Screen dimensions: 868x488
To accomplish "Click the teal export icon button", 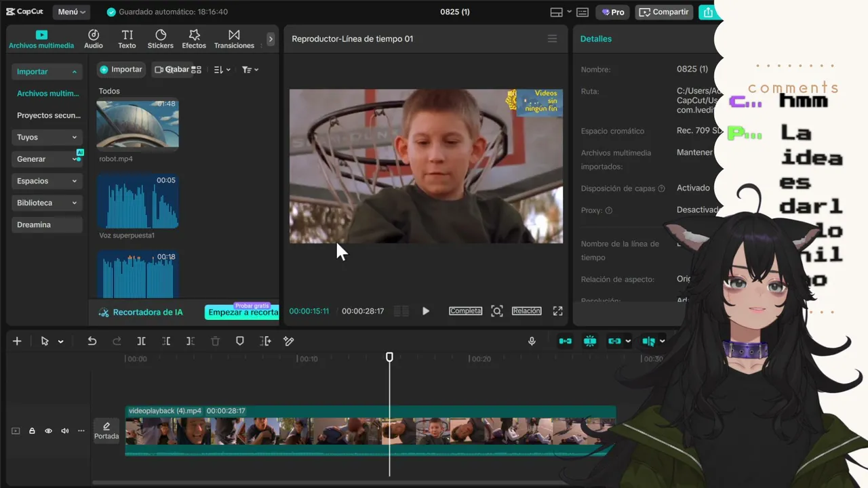I will click(708, 12).
